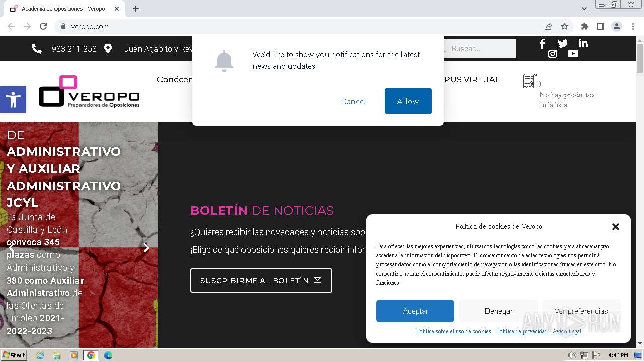Switch to Chrome in the taskbar
Image resolution: width=644 pixels, height=362 pixels.
91,355
